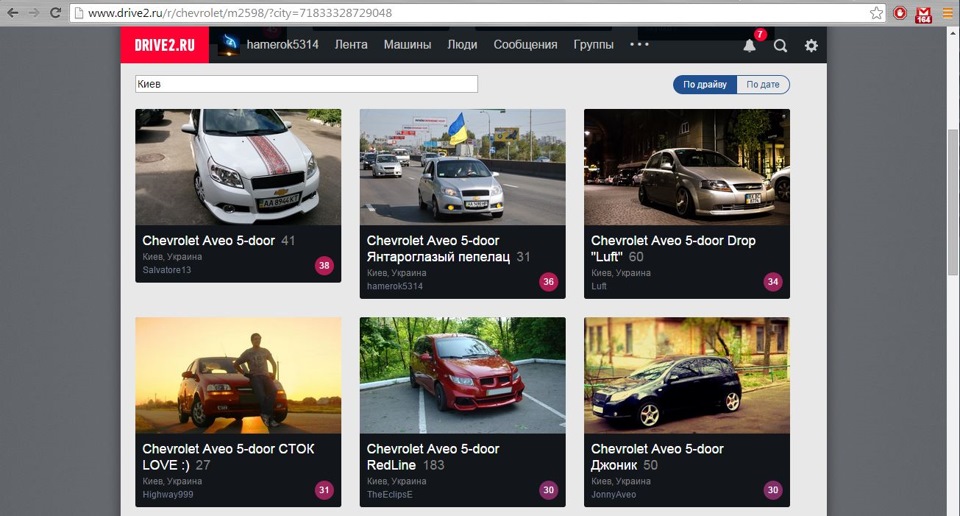Open the hamerok5314 profile link
The width and height of the screenshot is (960, 516).
(x=282, y=45)
